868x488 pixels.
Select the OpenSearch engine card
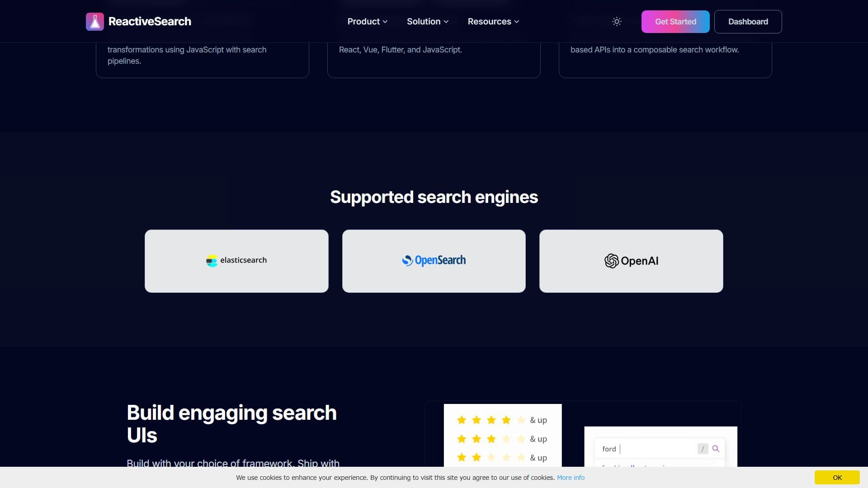point(434,261)
